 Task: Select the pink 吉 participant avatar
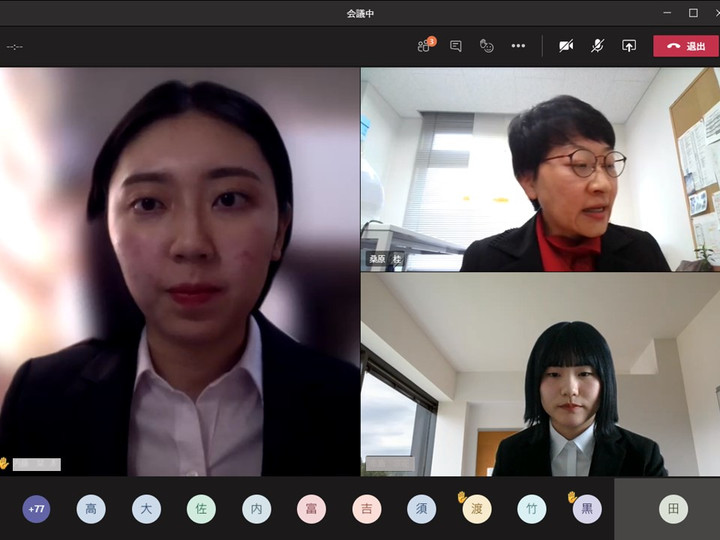coord(366,509)
